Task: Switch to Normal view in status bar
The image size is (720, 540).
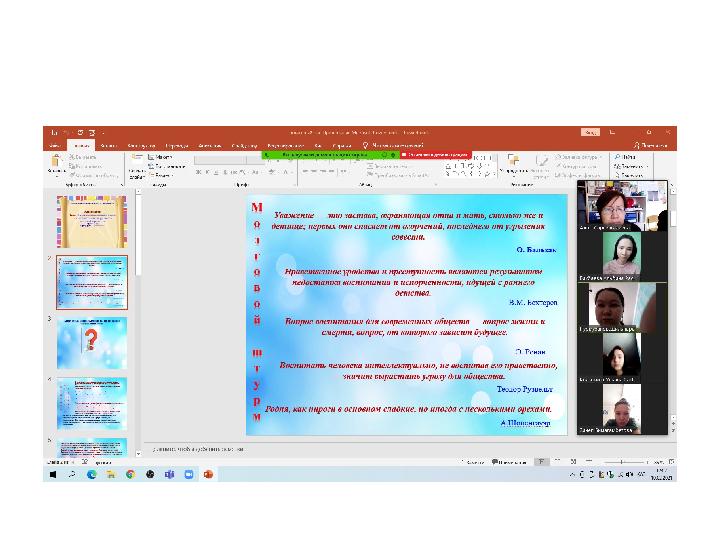Action: click(542, 461)
